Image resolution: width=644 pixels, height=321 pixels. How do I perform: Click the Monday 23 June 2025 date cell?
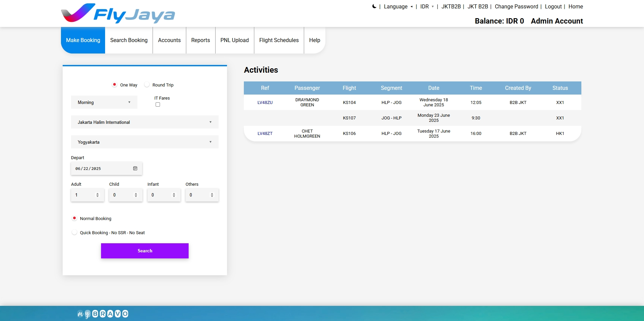434,118
